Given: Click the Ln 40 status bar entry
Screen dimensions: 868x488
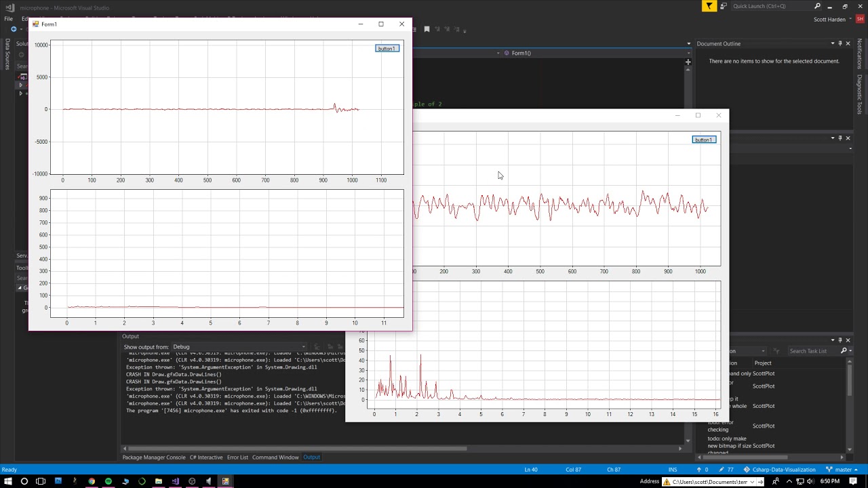Looking at the screenshot, I should 531,470.
